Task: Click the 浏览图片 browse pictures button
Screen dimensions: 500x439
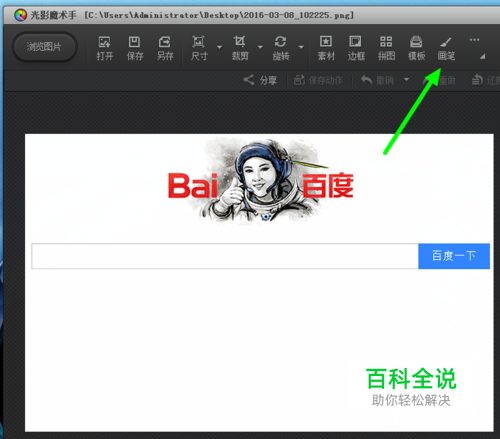Action: coord(45,47)
